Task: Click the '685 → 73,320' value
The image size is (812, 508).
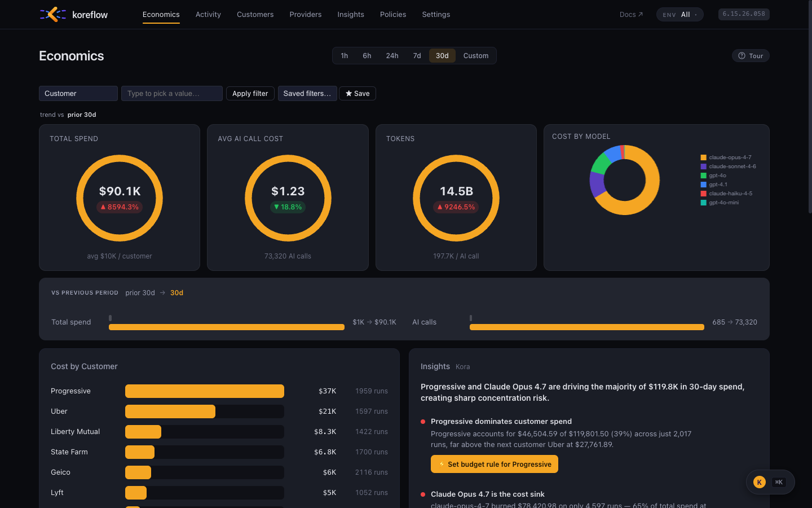Action: [735, 322]
